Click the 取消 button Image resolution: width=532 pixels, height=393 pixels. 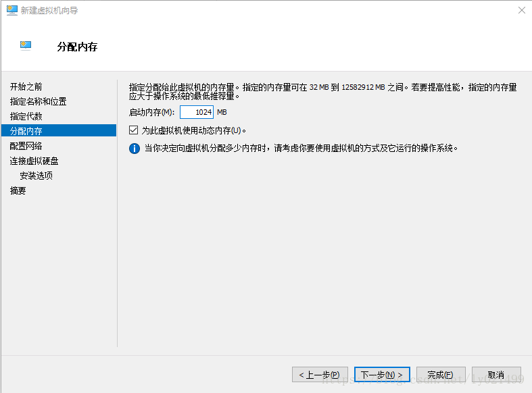[496, 375]
